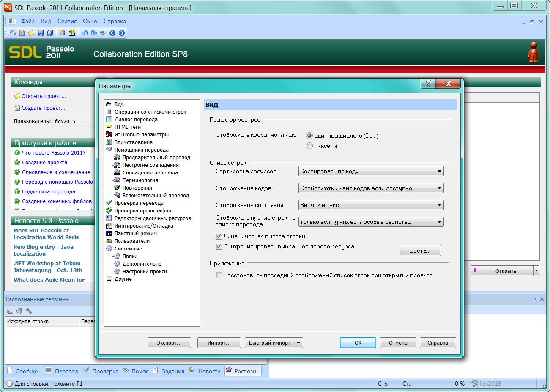Select Терминология in options tree
This screenshot has width=550, height=392.
140,180
